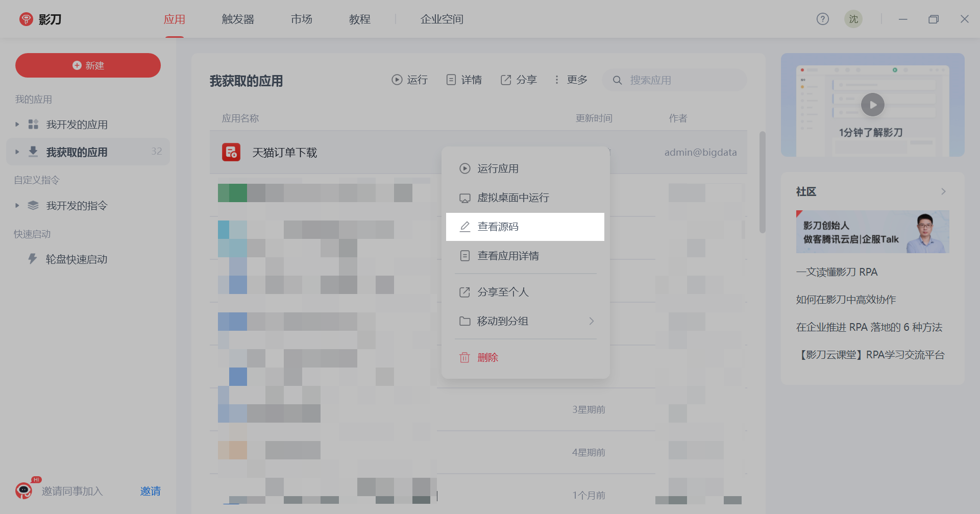Switch to the 应用 tab
The height and width of the screenshot is (514, 980).
point(175,19)
